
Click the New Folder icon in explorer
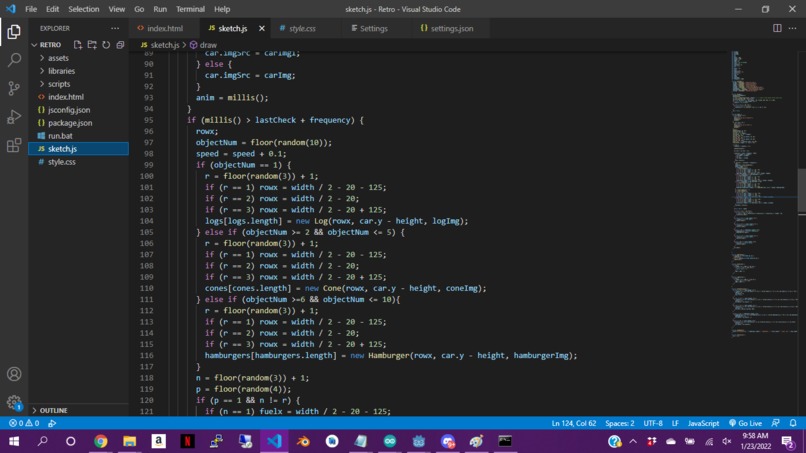point(92,45)
